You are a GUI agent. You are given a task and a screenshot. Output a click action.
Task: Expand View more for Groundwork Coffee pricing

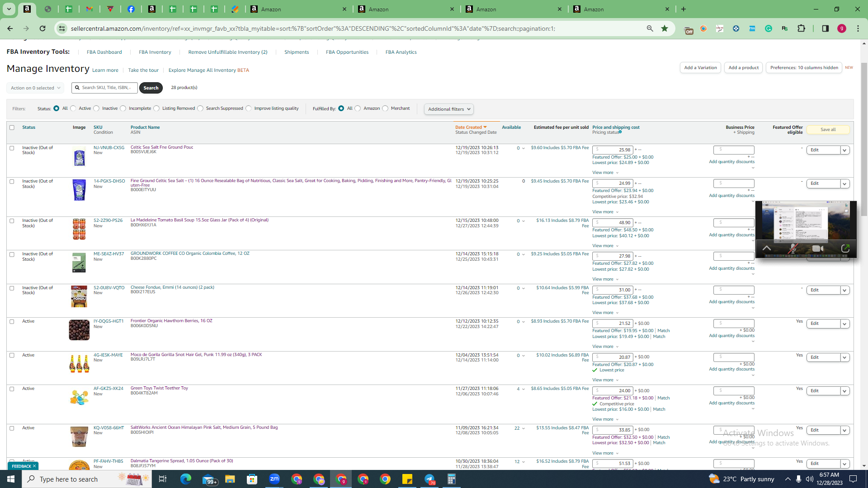tap(605, 279)
